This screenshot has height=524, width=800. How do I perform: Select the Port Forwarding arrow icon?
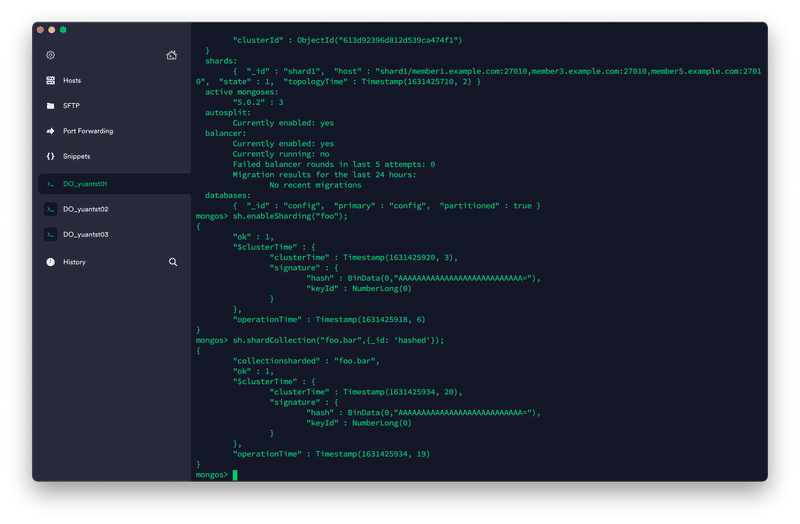(x=51, y=131)
